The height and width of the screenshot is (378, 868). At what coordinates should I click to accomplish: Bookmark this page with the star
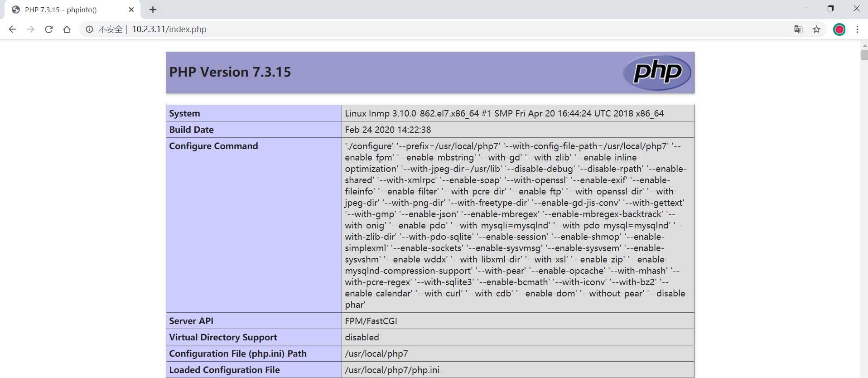click(816, 29)
